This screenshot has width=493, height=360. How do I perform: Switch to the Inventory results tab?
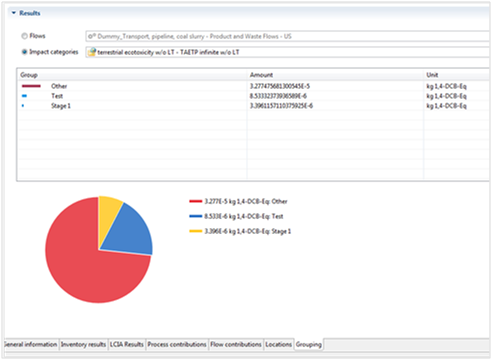pyautogui.click(x=83, y=344)
